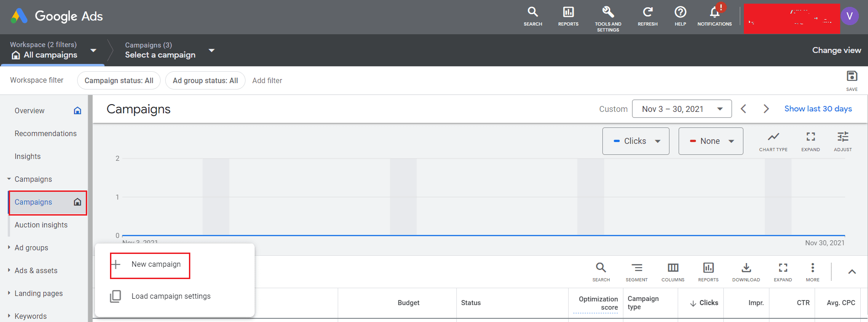Open the Segment icon in table toolbar
Image resolution: width=868 pixels, height=322 pixels.
[637, 268]
